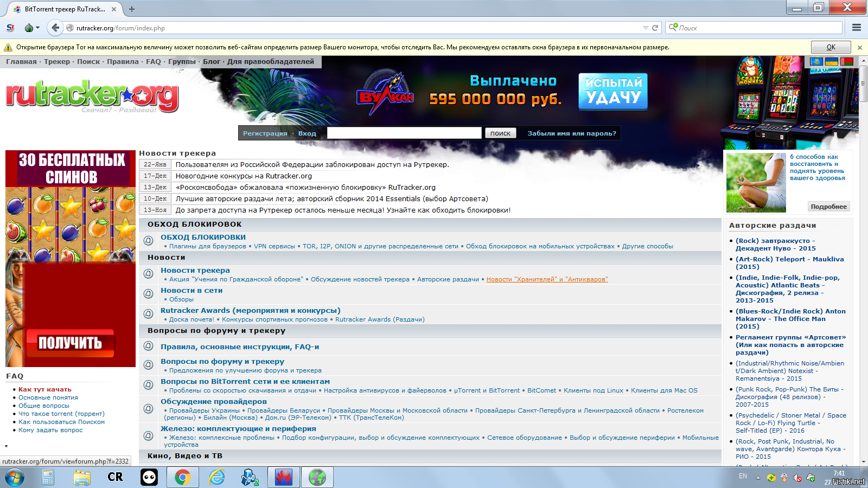
Task: Open the Обсуждение провайдеров forum
Action: tap(214, 402)
